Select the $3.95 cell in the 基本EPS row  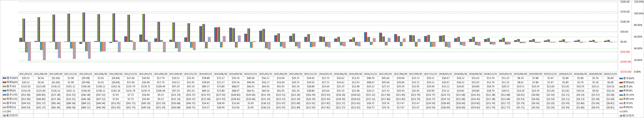[251, 103]
